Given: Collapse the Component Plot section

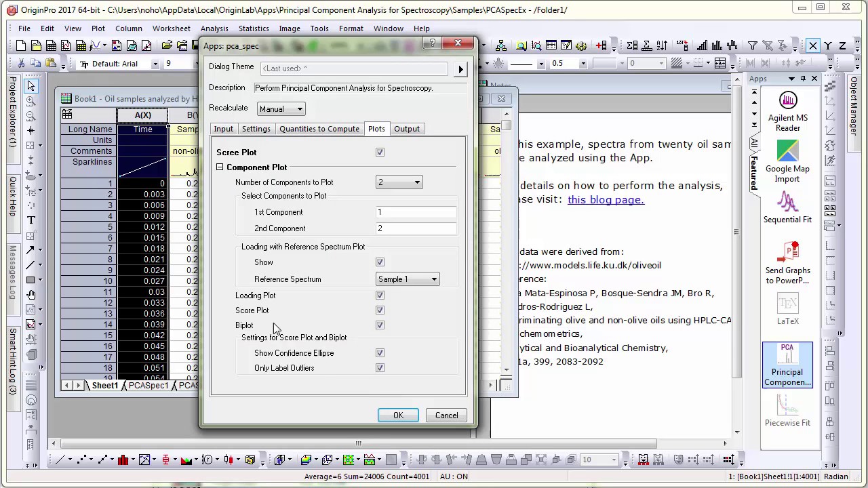Looking at the screenshot, I should 220,167.
